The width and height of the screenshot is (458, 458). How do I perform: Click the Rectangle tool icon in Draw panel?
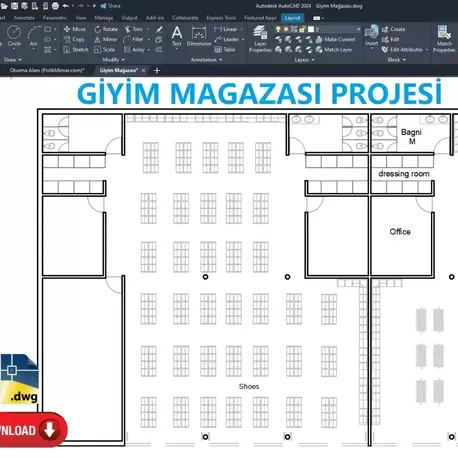[x=48, y=29]
